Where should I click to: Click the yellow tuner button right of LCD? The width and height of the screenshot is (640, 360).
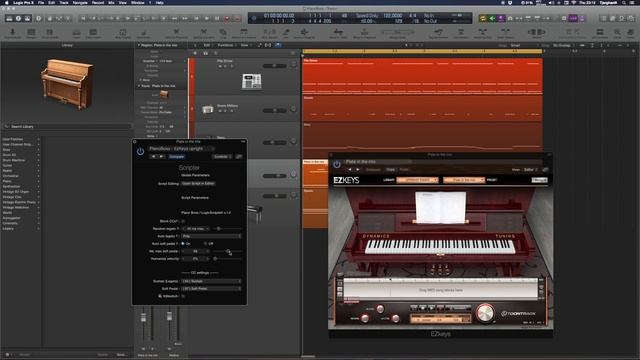click(x=483, y=18)
